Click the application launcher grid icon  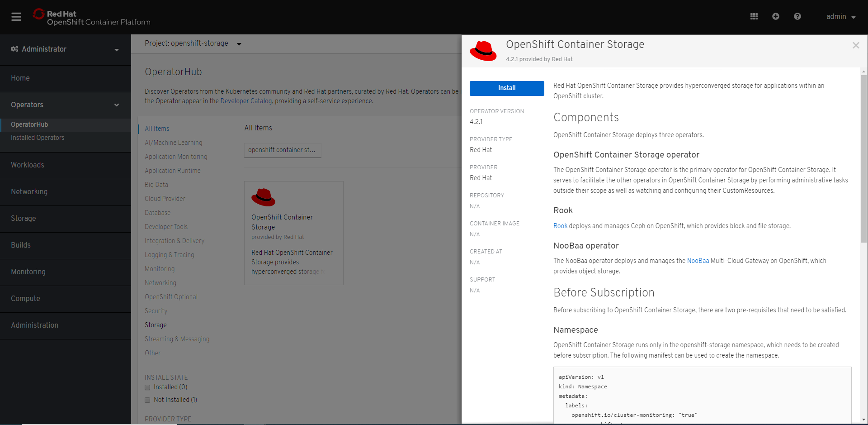click(x=754, y=17)
